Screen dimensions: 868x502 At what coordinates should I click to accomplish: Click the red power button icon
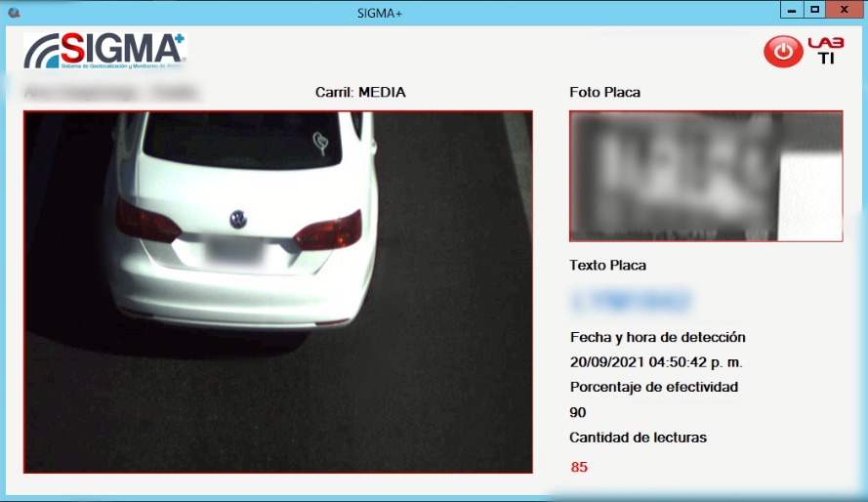click(x=782, y=51)
